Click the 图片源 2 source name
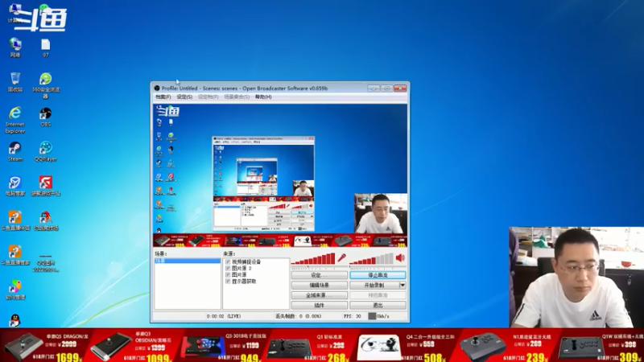This screenshot has height=362, width=644. [x=242, y=268]
